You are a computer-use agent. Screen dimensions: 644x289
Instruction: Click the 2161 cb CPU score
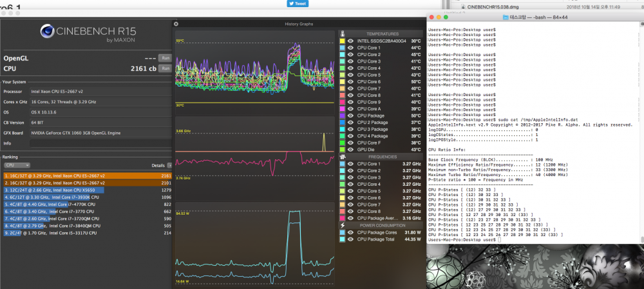click(144, 69)
